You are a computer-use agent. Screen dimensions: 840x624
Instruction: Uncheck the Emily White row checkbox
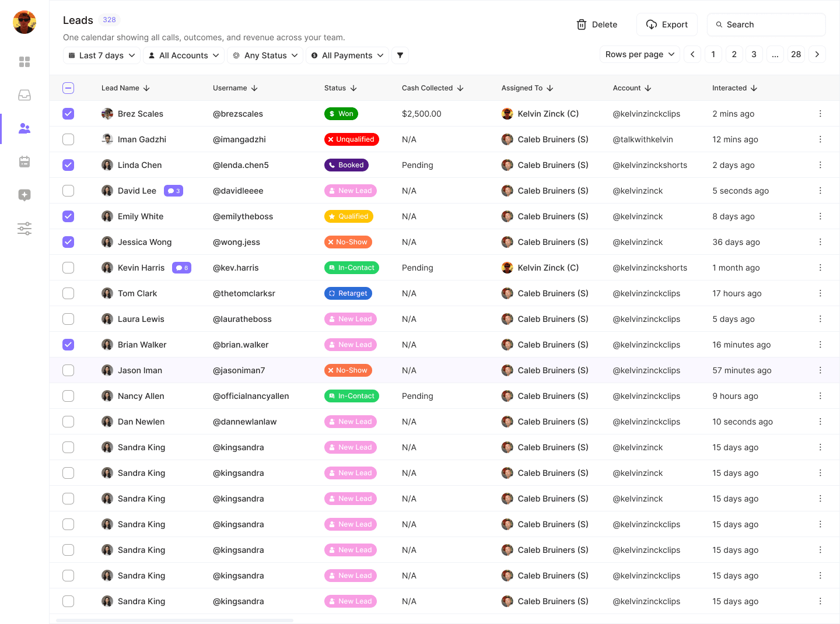coord(68,216)
